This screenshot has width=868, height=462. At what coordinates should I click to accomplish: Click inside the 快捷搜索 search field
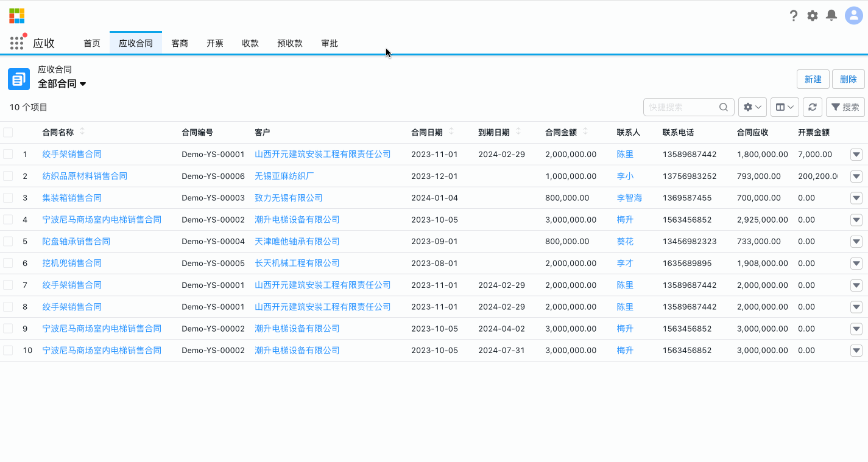coord(682,107)
